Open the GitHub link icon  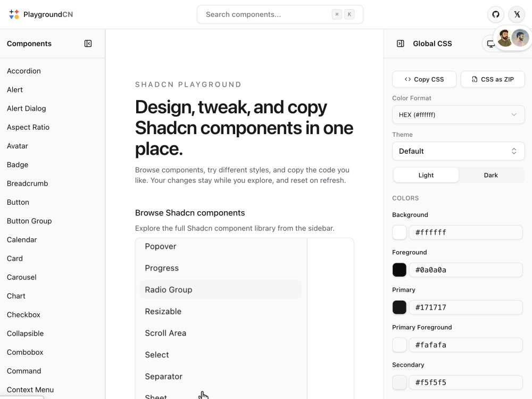[x=496, y=14]
